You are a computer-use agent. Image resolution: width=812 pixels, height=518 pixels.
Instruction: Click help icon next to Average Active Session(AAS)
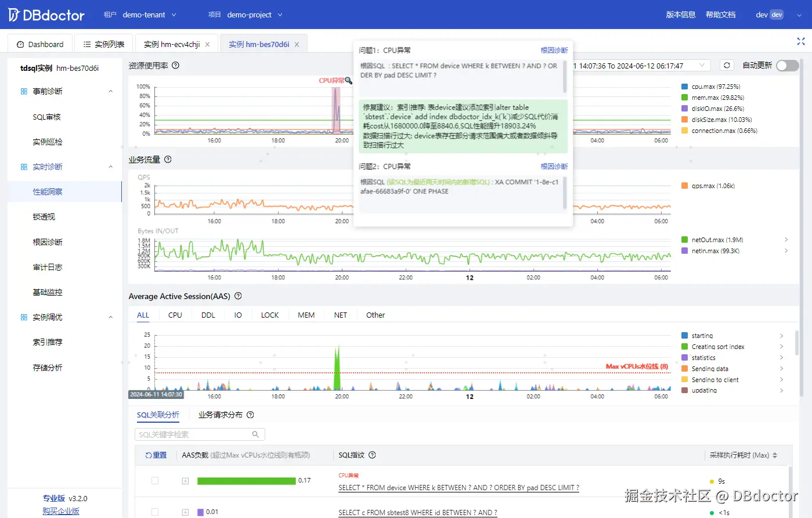238,296
